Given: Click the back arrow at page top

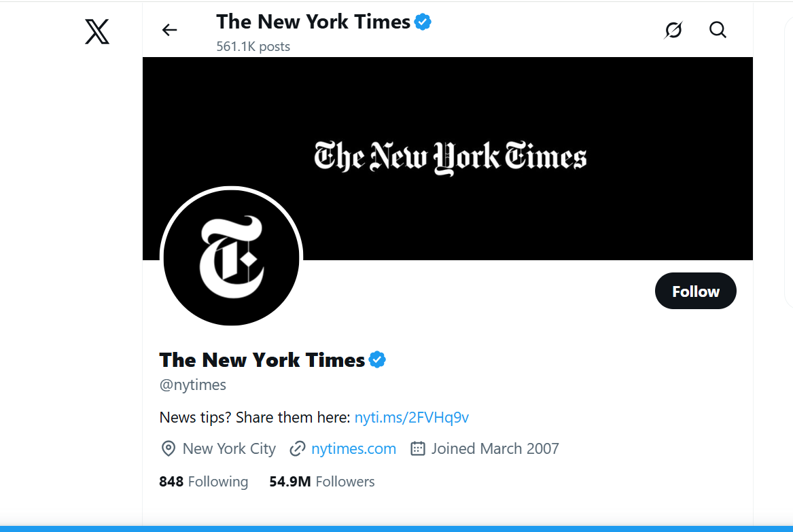Looking at the screenshot, I should click(x=169, y=30).
